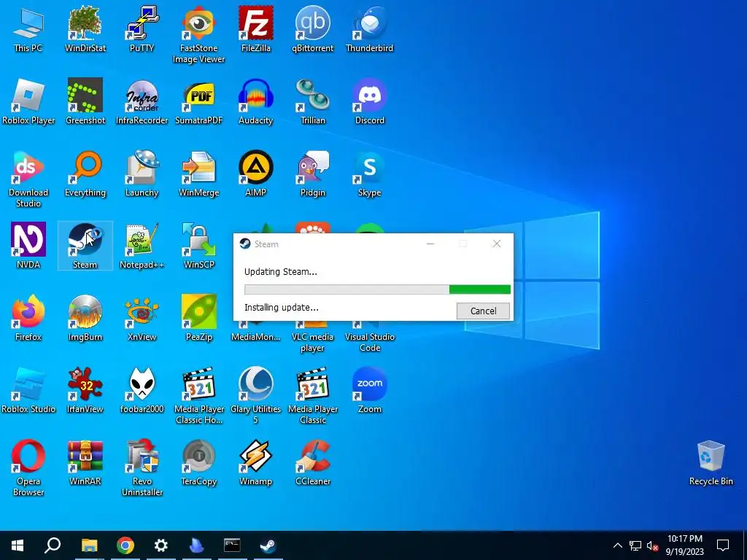
Task: Select the Steam desktop shortcut
Action: (x=85, y=246)
